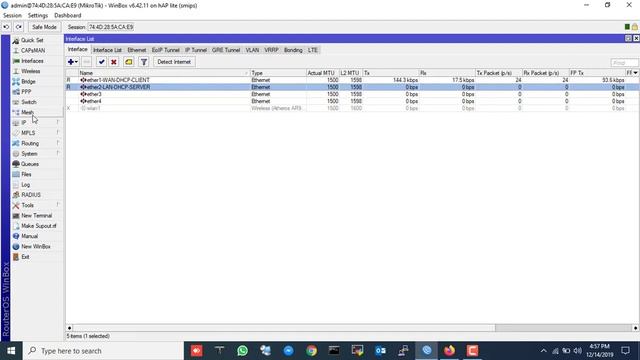Viewport: 640px width, 360px height.
Task: Sort by Name column header
Action: 164,73
